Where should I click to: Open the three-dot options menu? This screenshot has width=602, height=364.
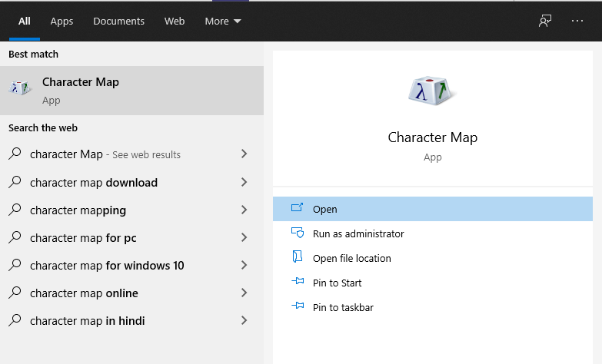tap(577, 21)
